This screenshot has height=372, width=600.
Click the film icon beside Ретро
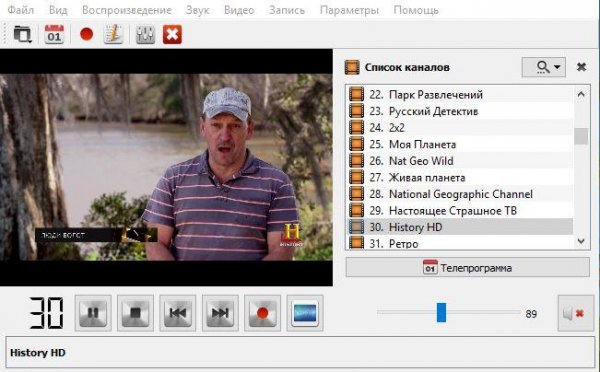point(356,243)
